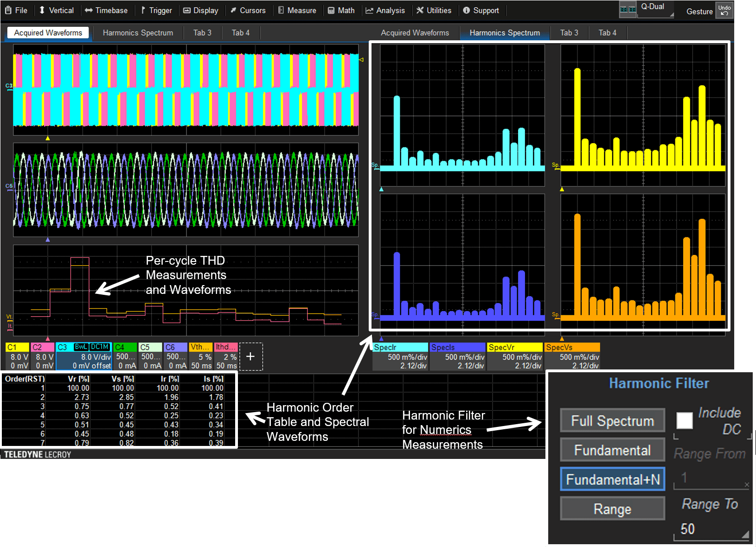Click the Trigger flag icon
756x547 pixels.
(x=144, y=10)
